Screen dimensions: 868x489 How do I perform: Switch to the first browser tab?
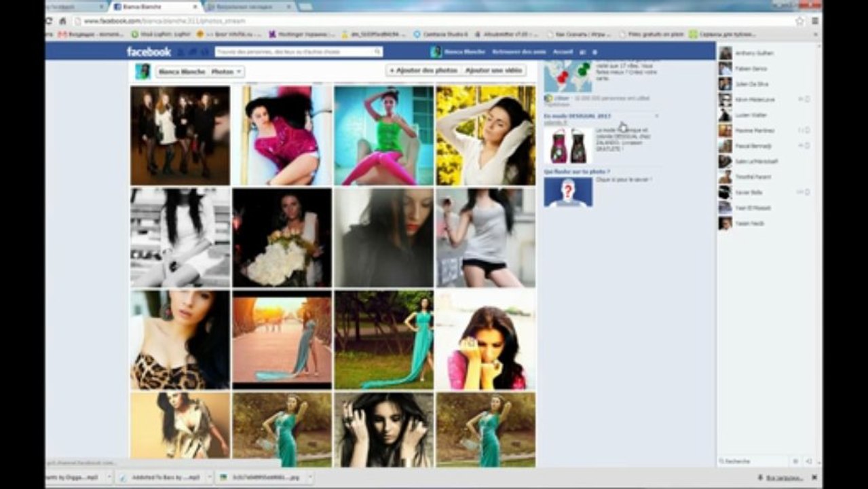pyautogui.click(x=75, y=7)
